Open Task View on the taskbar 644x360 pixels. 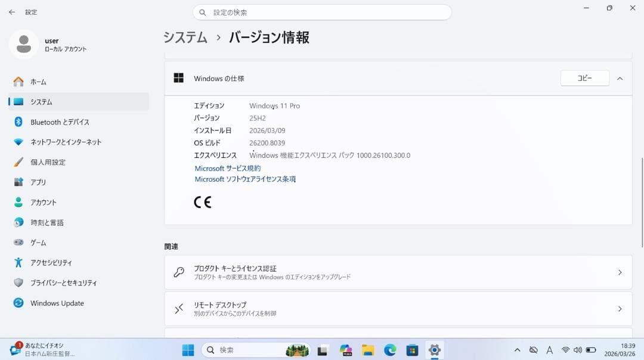pos(323,350)
